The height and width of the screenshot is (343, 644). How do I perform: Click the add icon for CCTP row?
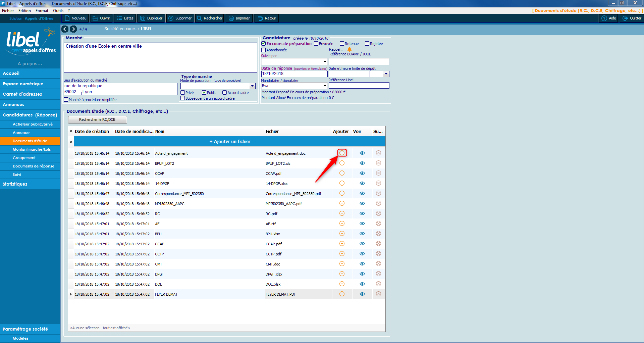342,254
